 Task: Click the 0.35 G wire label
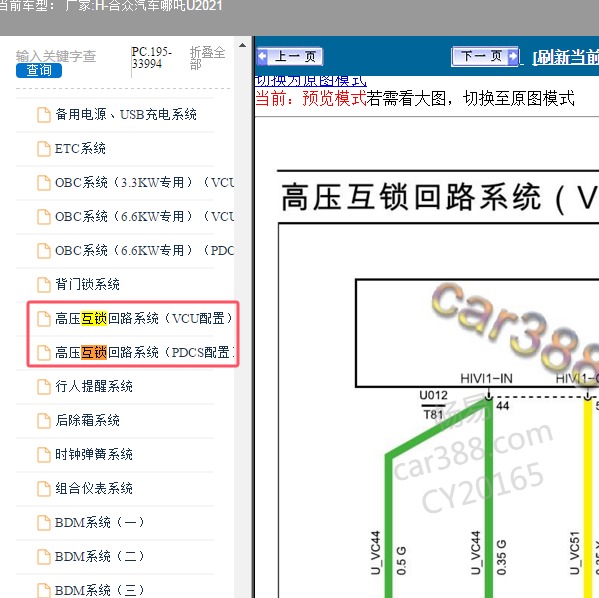tap(501, 557)
